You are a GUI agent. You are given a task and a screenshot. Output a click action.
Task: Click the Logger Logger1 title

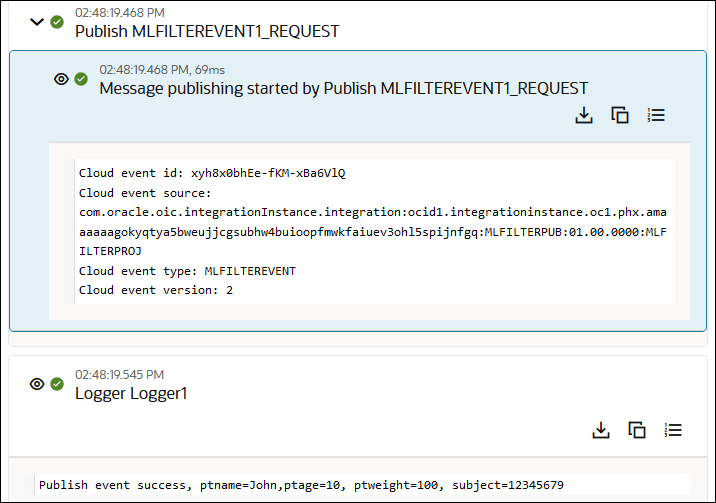(x=131, y=393)
